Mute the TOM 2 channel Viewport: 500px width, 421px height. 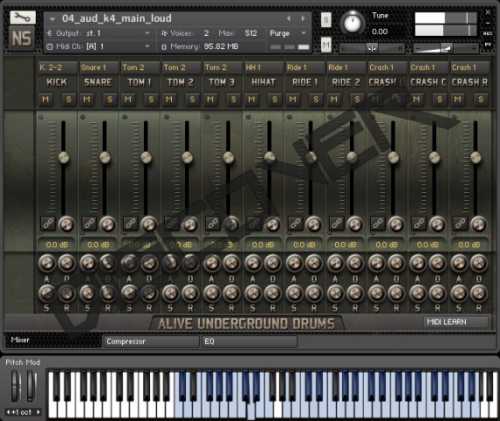169,99
